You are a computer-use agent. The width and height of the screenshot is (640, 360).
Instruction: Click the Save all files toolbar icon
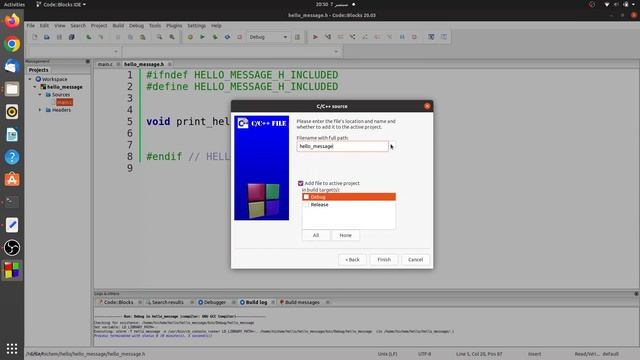71,37
